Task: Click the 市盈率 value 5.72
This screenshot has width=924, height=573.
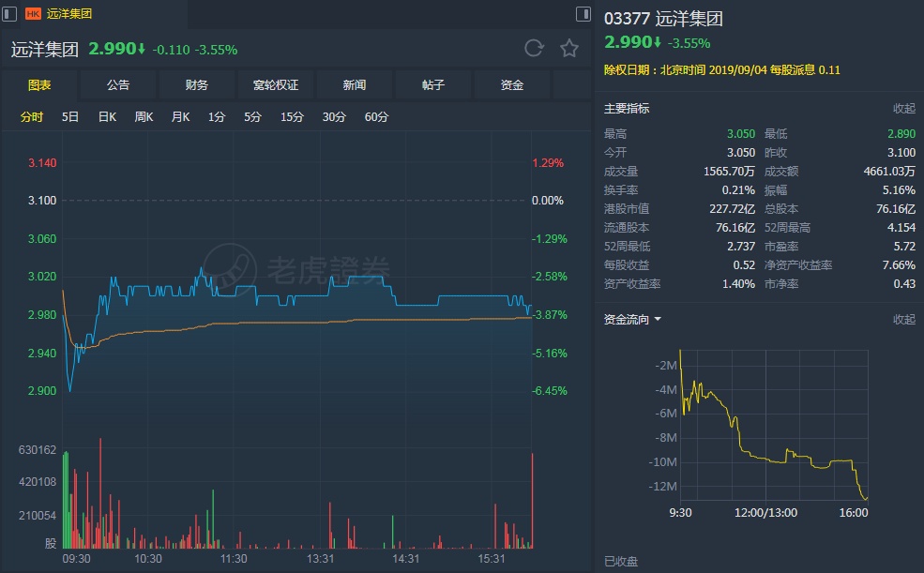Action: coord(904,246)
